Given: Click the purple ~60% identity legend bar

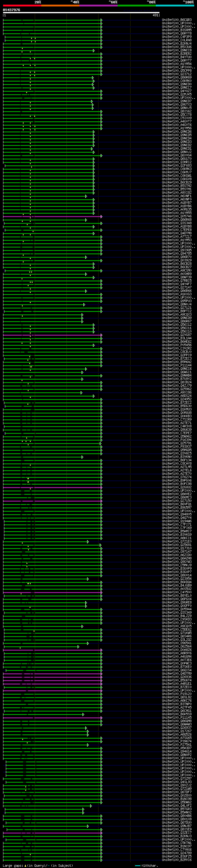Looking at the screenshot, I should [99, 6].
